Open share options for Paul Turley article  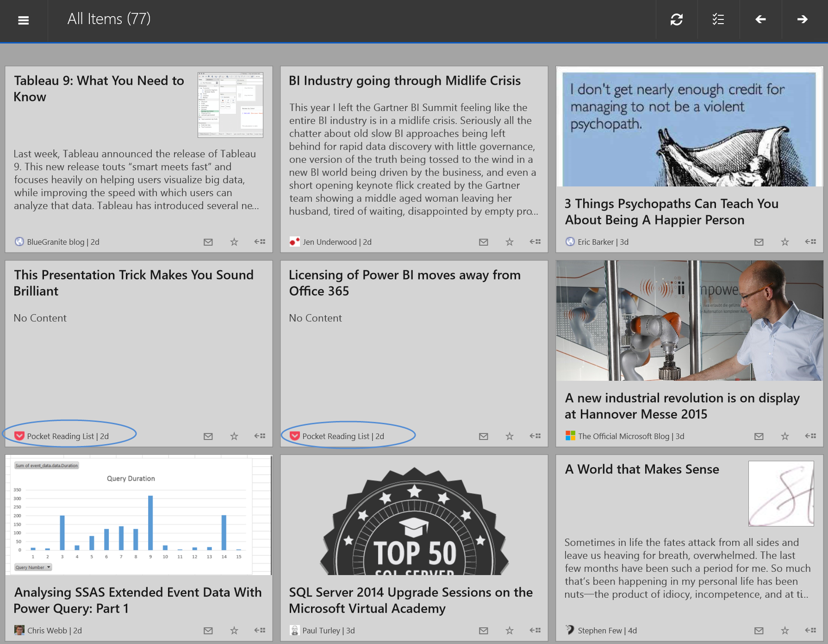point(535,630)
